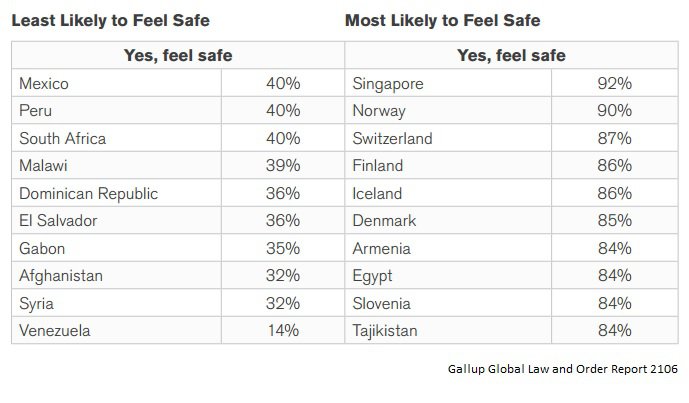Click Venezuela's 14% value

(x=282, y=330)
